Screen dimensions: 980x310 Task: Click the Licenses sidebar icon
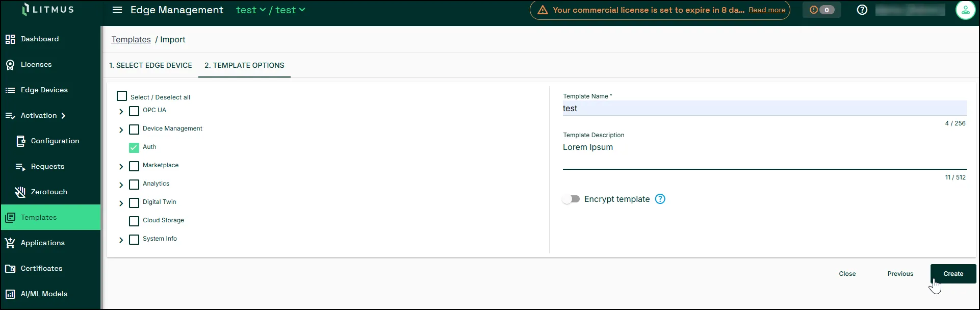(x=10, y=65)
